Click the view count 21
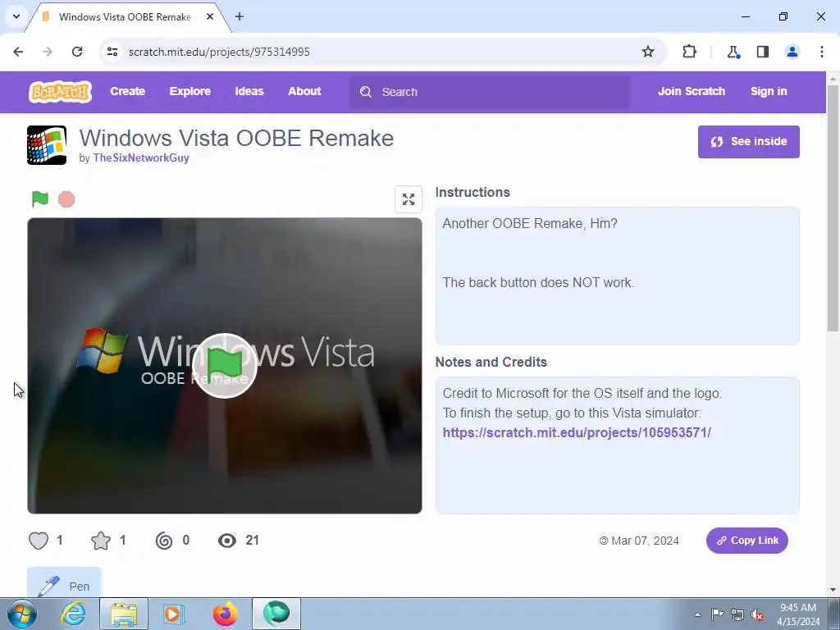This screenshot has width=840, height=630. pos(253,540)
